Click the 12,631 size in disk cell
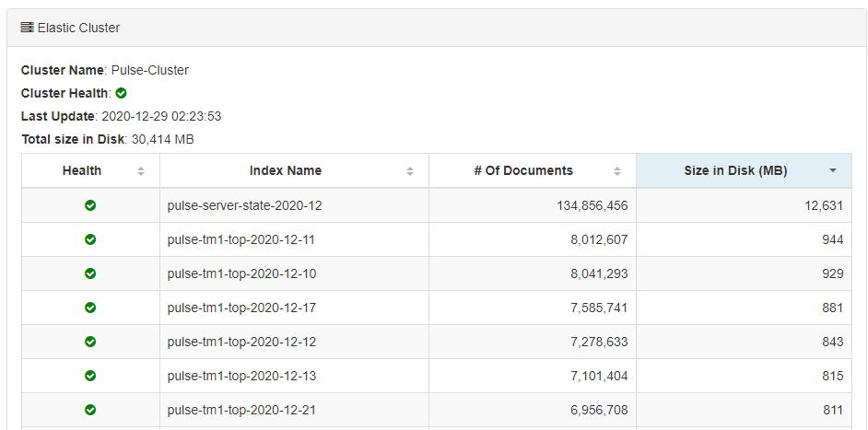 pos(823,205)
